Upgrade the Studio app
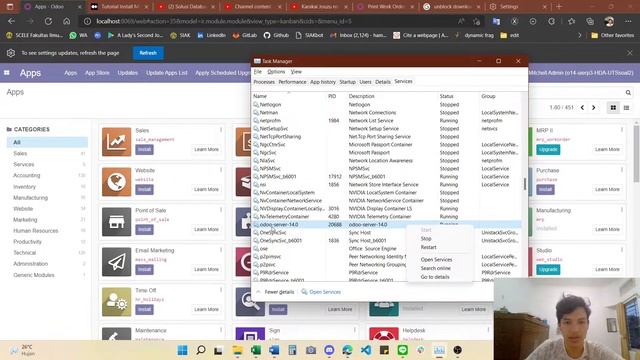This screenshot has height=360, width=640. pyautogui.click(x=548, y=269)
